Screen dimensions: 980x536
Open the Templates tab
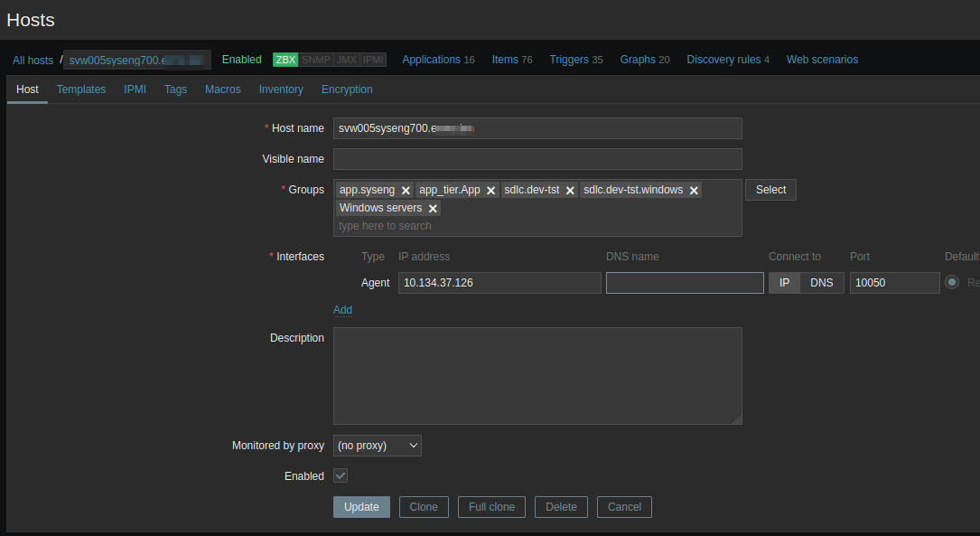[x=81, y=89]
